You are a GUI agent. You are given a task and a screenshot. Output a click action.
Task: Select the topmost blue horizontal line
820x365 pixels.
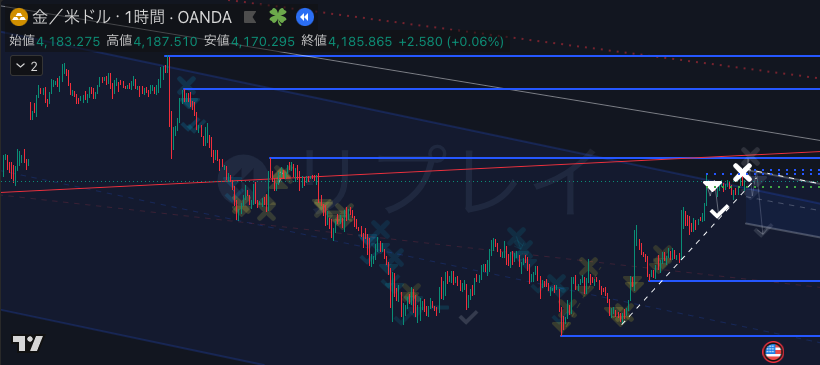pyautogui.click(x=492, y=55)
